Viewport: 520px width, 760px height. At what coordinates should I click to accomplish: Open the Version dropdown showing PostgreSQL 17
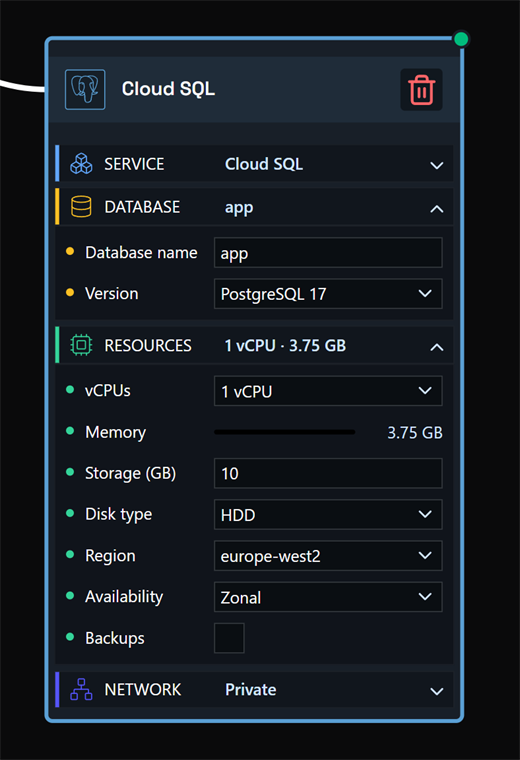pyautogui.click(x=328, y=294)
